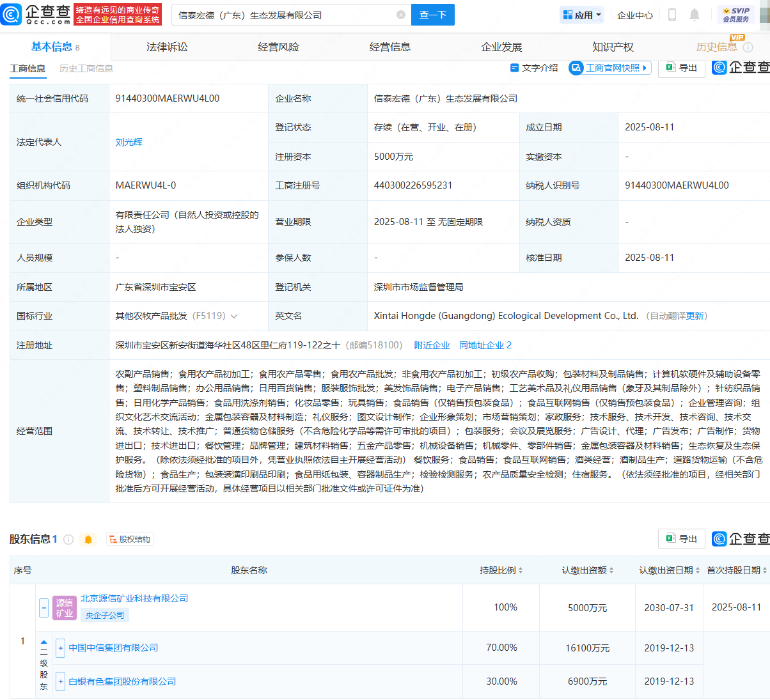Switch to 企业发展 tab
This screenshot has width=770, height=700.
tap(501, 47)
